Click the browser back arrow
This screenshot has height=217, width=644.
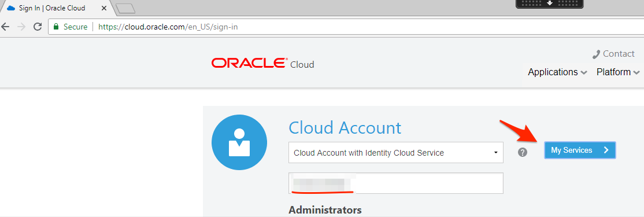(x=5, y=27)
